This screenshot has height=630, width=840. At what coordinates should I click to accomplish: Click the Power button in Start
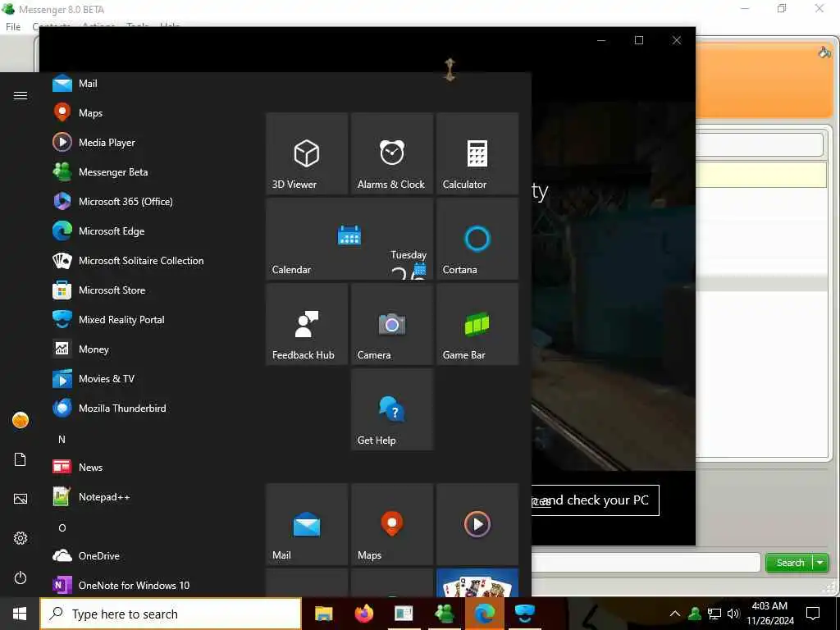[x=21, y=577]
